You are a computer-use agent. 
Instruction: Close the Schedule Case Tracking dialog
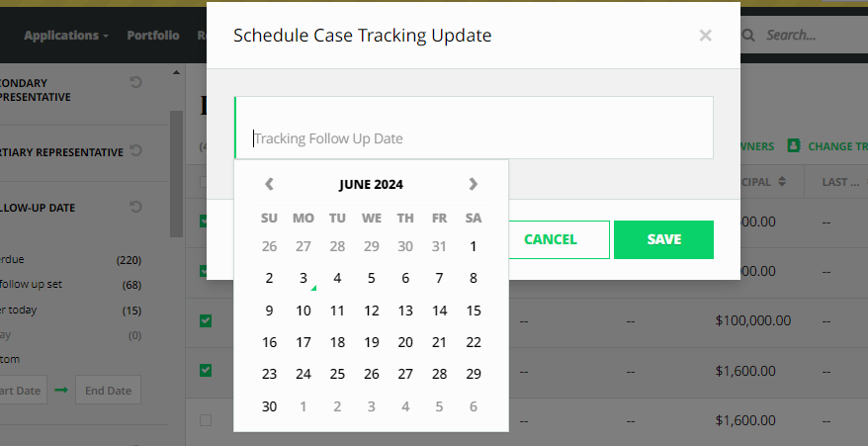[x=705, y=36]
